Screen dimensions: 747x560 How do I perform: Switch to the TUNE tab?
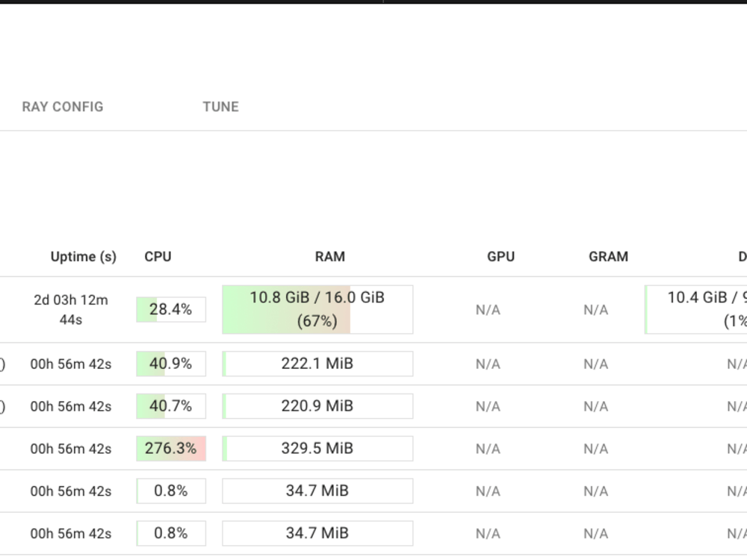(x=220, y=107)
